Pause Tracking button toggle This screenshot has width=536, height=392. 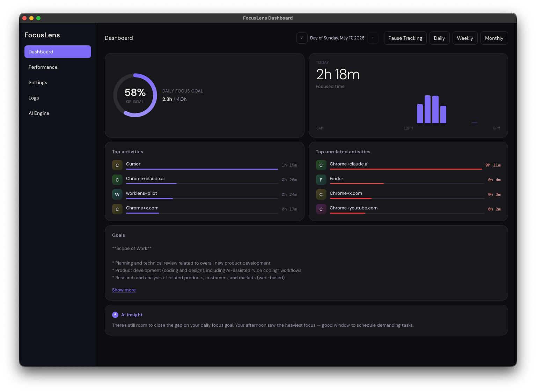pos(405,38)
